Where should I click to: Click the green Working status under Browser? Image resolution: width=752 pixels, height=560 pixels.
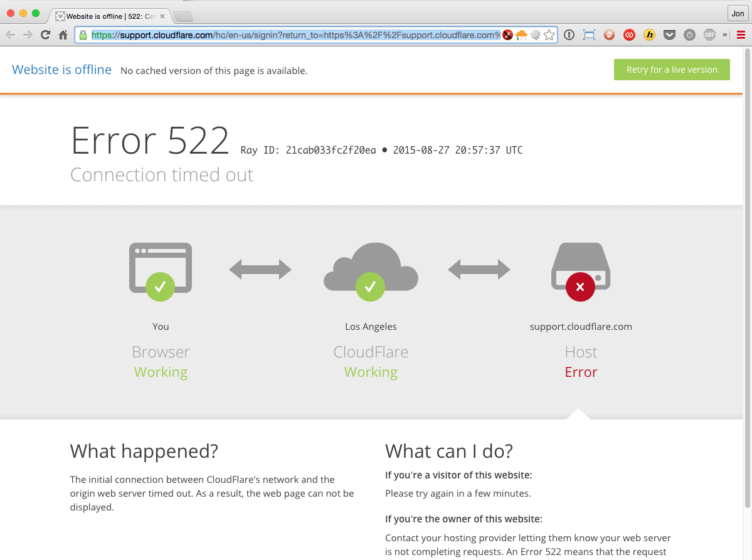tap(161, 372)
